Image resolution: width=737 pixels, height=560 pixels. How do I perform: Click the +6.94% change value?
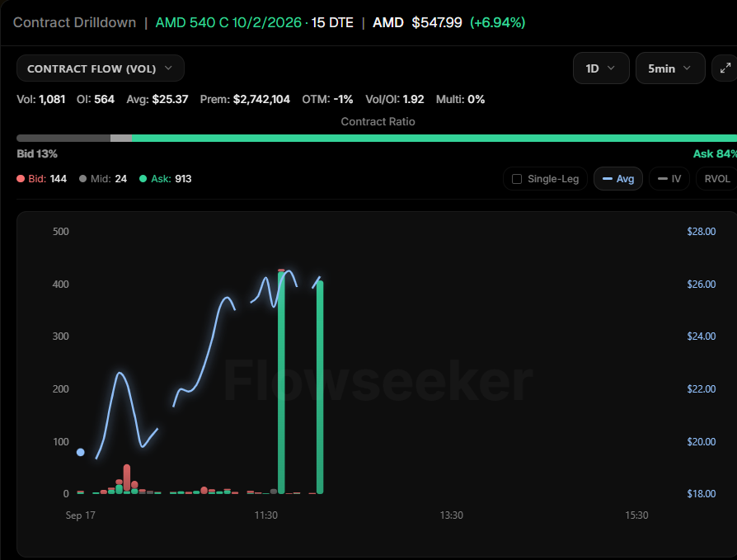[498, 22]
